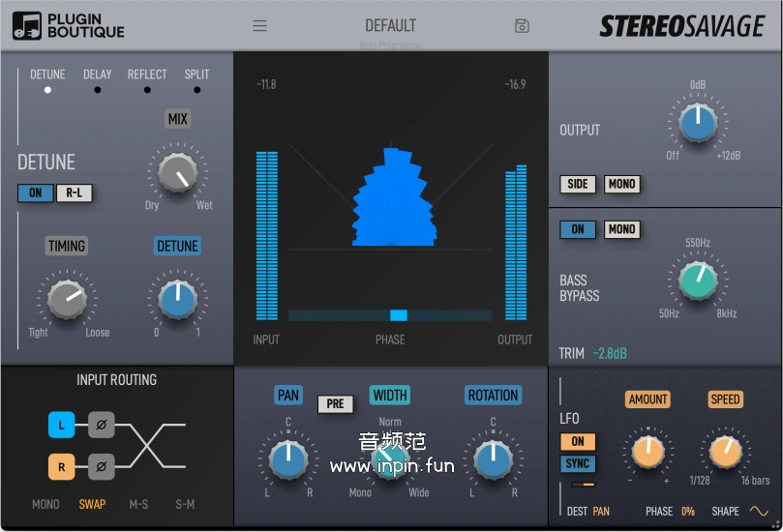Click the output level meter bars
Screen dimensions: 783x532
(x=516, y=242)
